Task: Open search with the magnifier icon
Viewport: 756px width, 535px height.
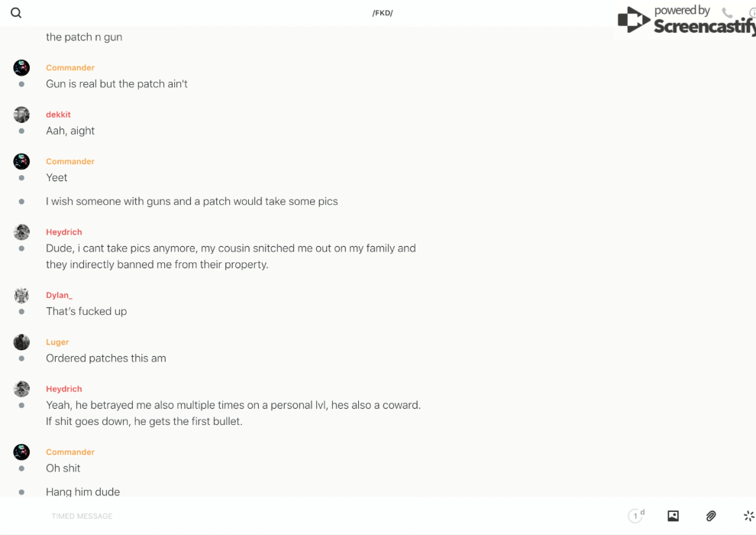Action: tap(16, 13)
